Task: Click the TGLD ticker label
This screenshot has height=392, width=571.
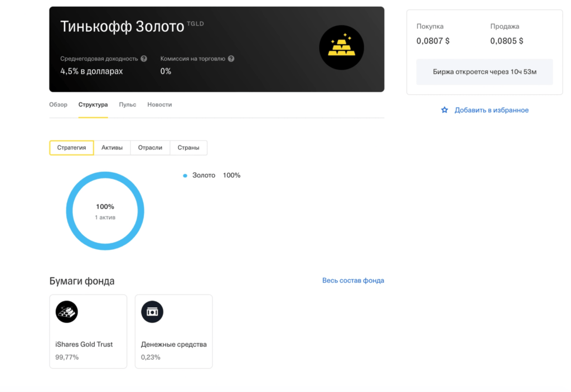Action: (195, 23)
